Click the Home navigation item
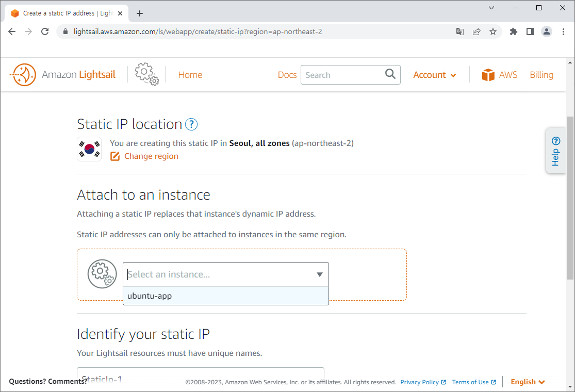Screen dimensions: 575x392 pyautogui.click(x=190, y=74)
